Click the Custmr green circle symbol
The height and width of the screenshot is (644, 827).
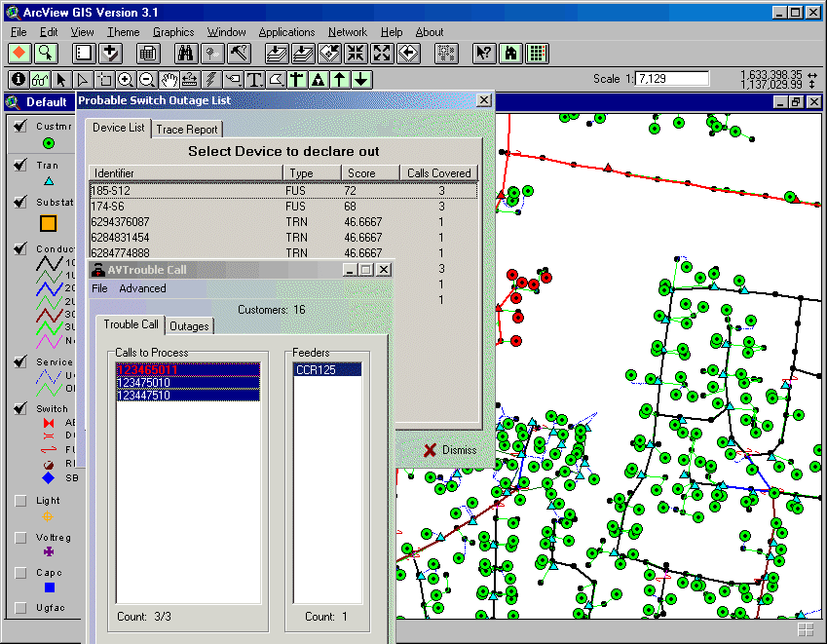[49, 143]
